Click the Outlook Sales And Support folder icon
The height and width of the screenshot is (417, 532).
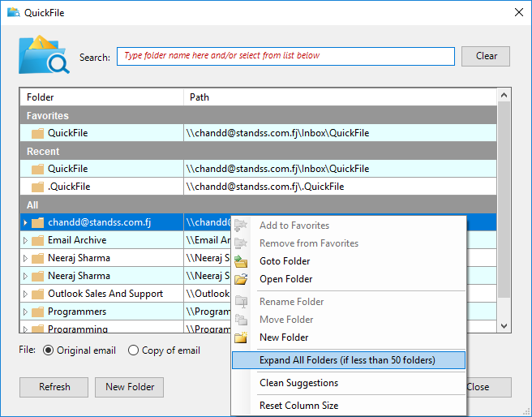(37, 294)
